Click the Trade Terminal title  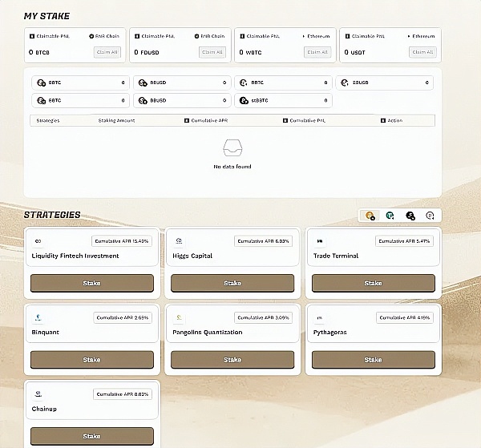coord(336,256)
